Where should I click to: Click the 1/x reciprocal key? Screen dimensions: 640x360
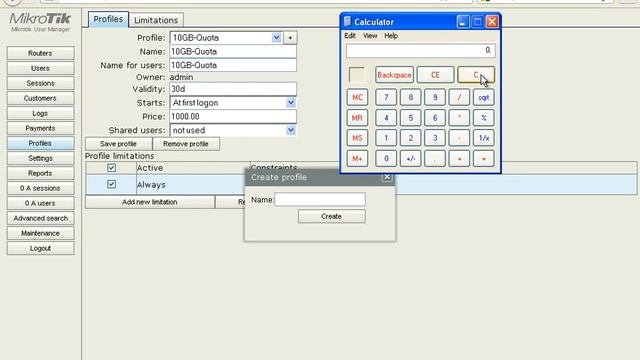point(484,138)
